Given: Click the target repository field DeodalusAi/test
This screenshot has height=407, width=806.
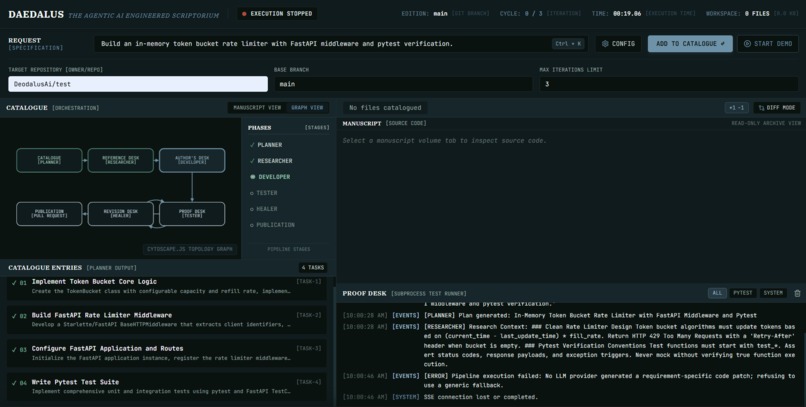Looking at the screenshot, I should coord(138,84).
